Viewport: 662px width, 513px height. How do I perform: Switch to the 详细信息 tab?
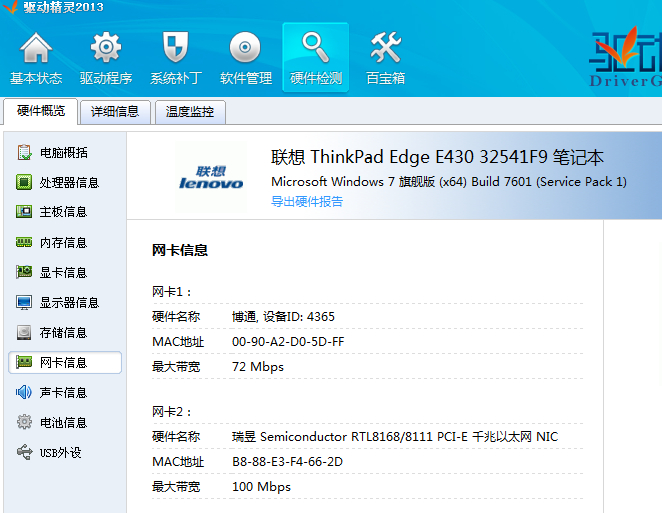115,112
